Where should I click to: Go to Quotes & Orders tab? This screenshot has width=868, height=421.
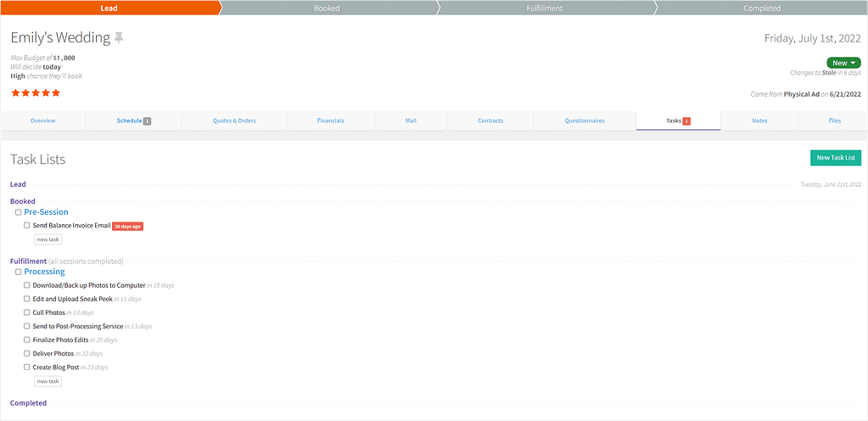tap(234, 121)
